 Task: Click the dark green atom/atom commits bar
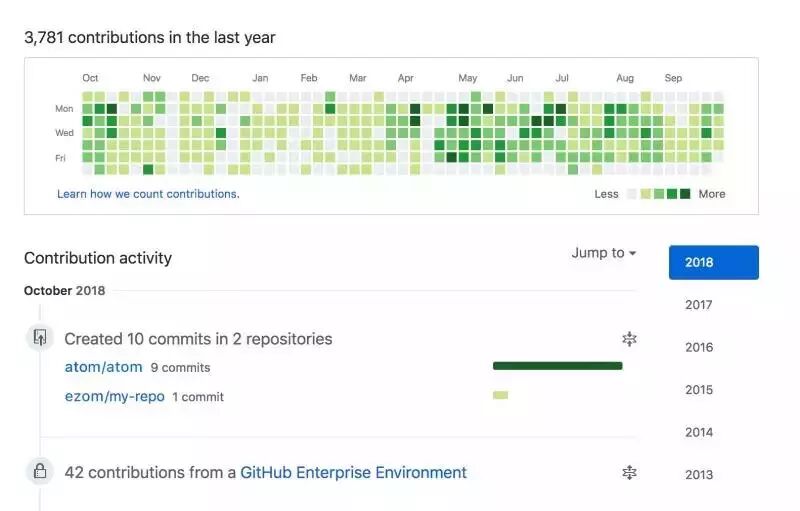coord(557,366)
